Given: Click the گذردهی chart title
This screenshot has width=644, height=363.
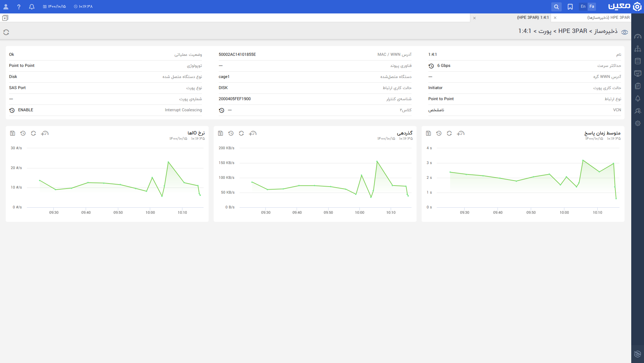Looking at the screenshot, I should [x=405, y=133].
